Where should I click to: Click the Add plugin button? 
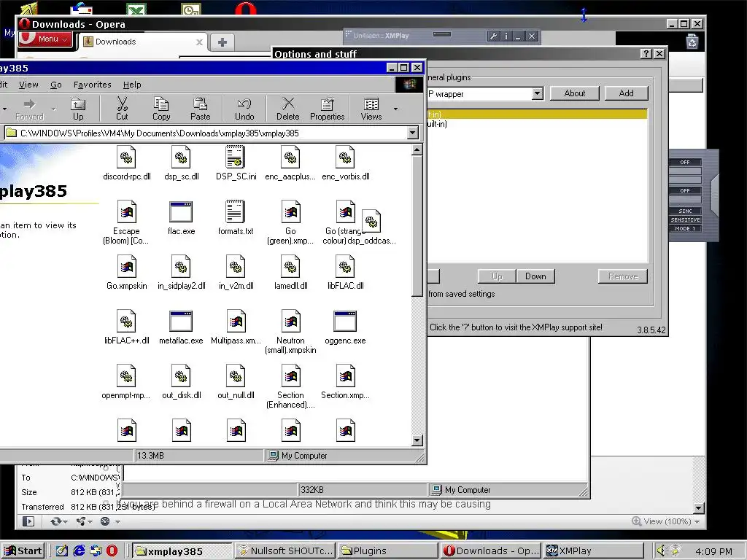626,93
